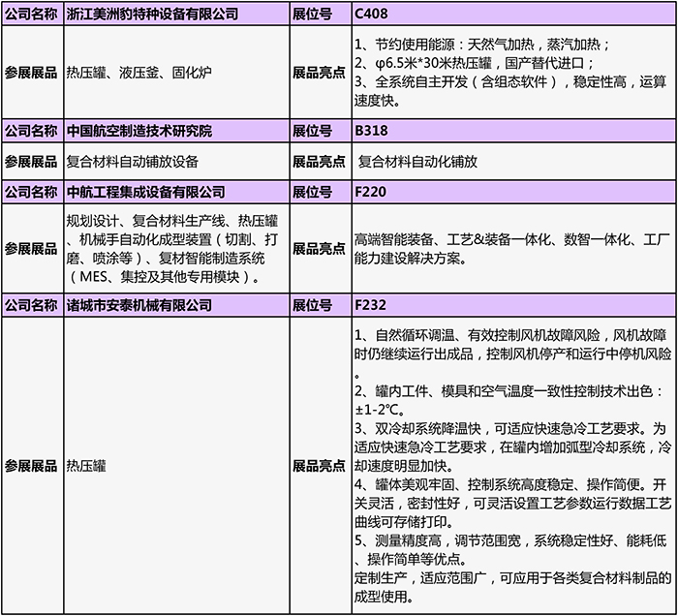Click the ±1-2℃ value
This screenshot has width=678, height=616.
click(x=380, y=410)
